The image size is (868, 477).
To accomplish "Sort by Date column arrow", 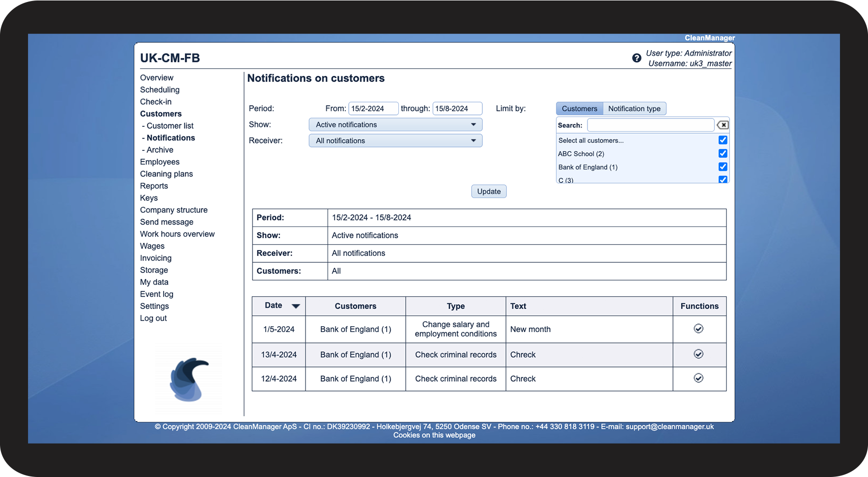I will (296, 306).
